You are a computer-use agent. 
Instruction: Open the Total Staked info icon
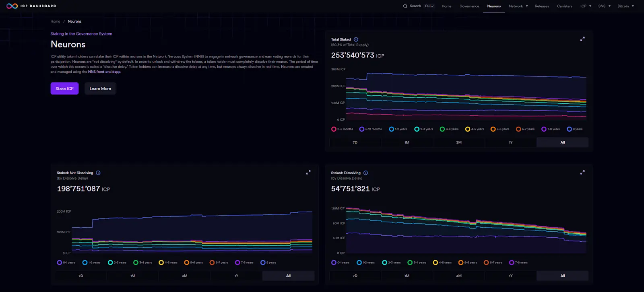[356, 39]
